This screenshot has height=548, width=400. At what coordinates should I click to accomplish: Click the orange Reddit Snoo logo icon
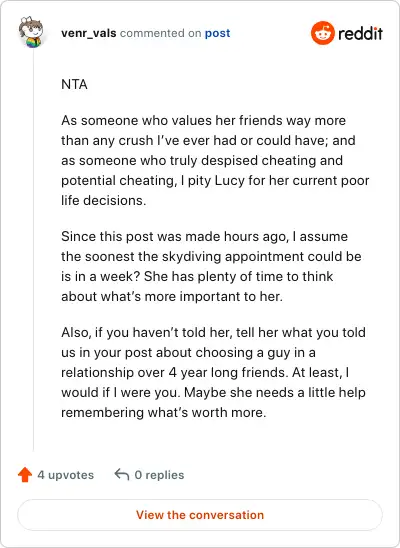tap(322, 33)
